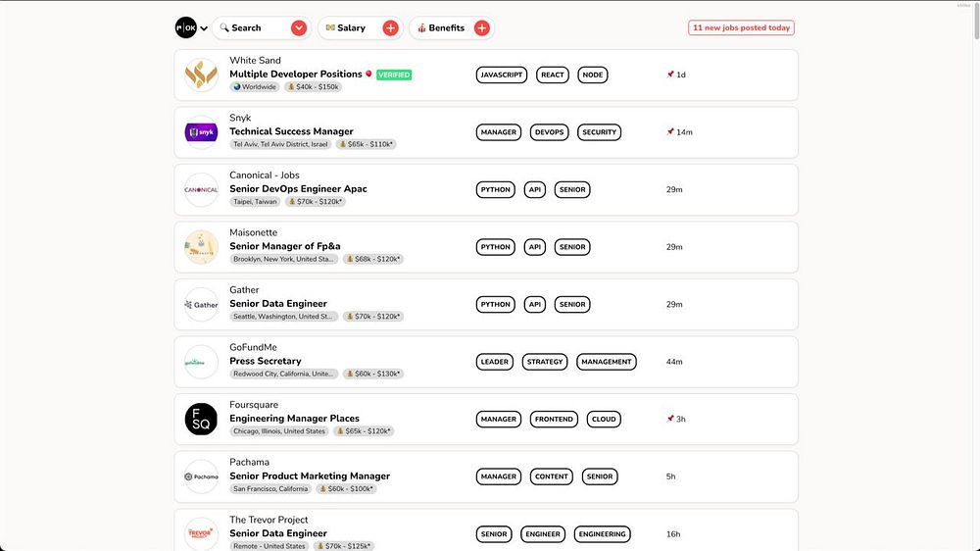980x551 pixels.
Task: Expand the red Search dropdown arrow
Action: [299, 28]
